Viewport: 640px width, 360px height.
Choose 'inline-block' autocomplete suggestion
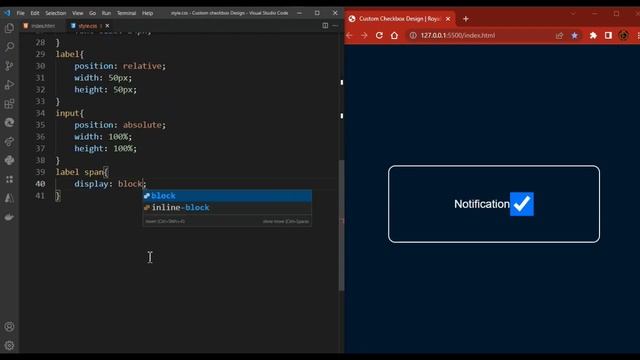[x=227, y=208]
